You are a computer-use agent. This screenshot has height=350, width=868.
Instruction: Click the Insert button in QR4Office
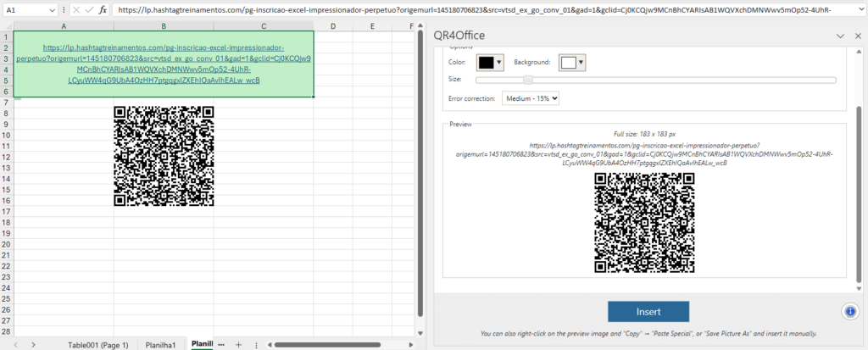(x=648, y=312)
